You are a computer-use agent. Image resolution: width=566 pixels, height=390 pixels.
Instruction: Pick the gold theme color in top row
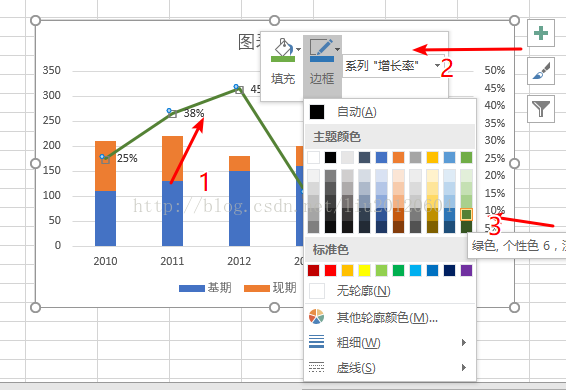point(432,157)
